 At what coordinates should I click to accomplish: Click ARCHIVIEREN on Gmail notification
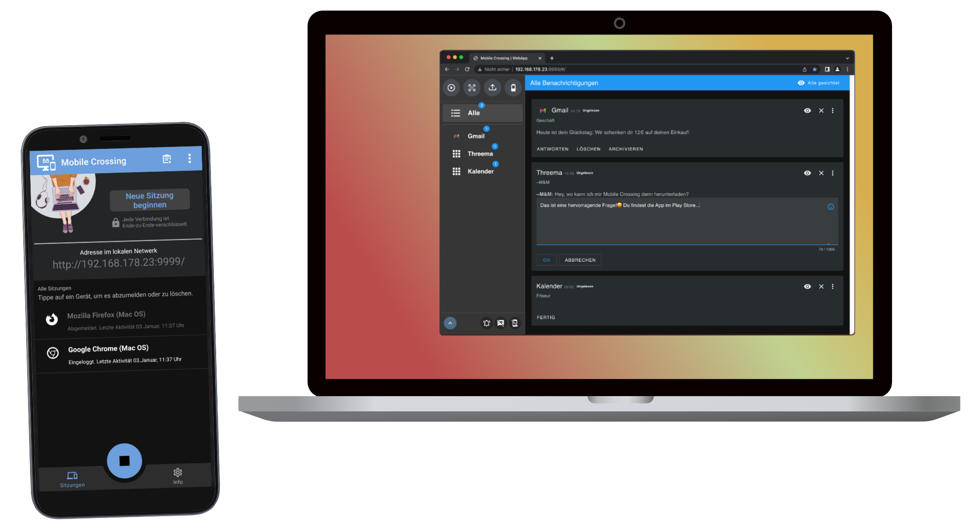[x=626, y=149]
